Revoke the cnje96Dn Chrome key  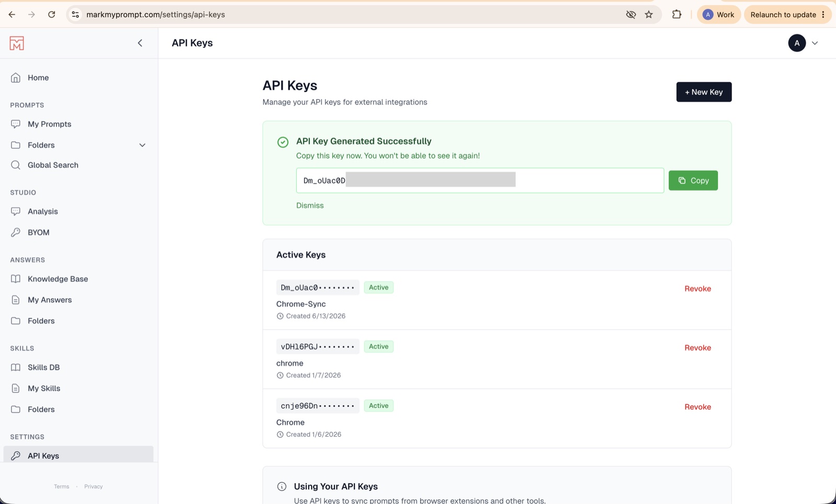[698, 406]
